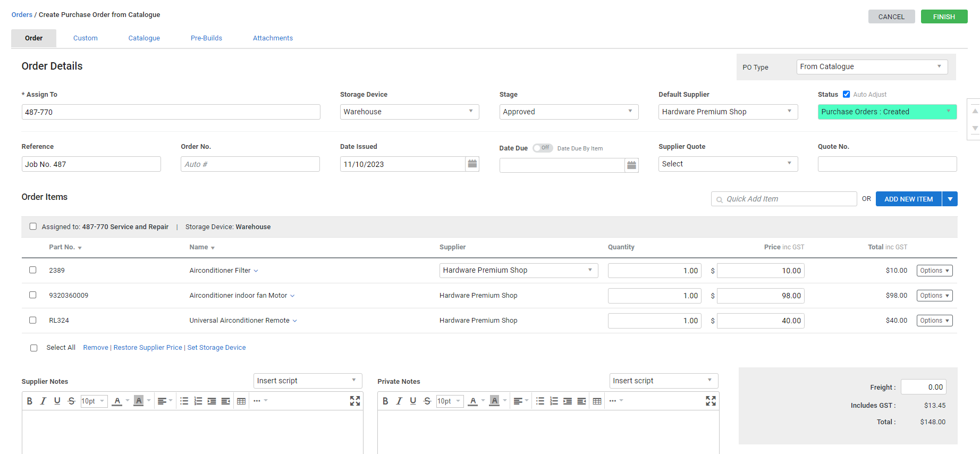This screenshot has width=980, height=454.
Task: Open the Date Due calendar picker
Action: [631, 165]
